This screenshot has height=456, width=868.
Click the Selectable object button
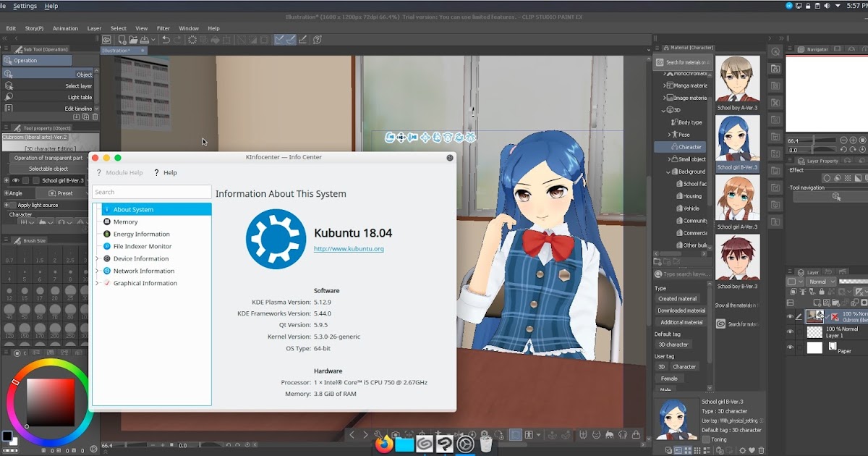point(48,169)
